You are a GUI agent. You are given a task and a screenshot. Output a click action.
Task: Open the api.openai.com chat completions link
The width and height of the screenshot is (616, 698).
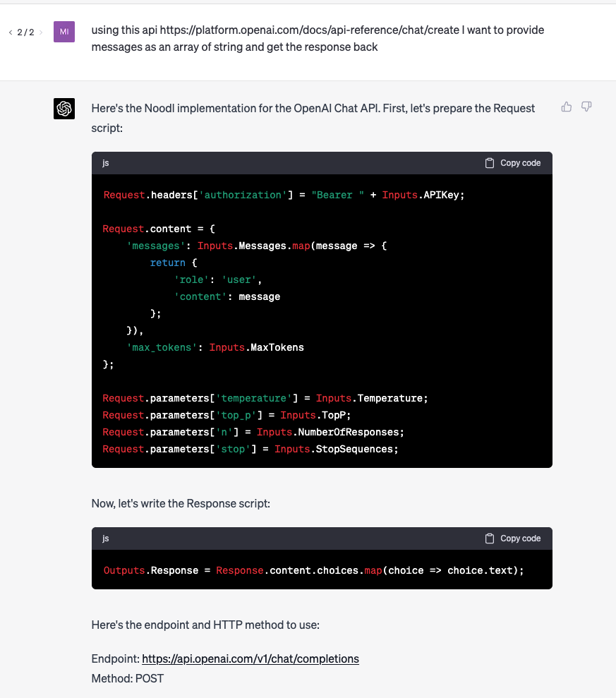250,658
